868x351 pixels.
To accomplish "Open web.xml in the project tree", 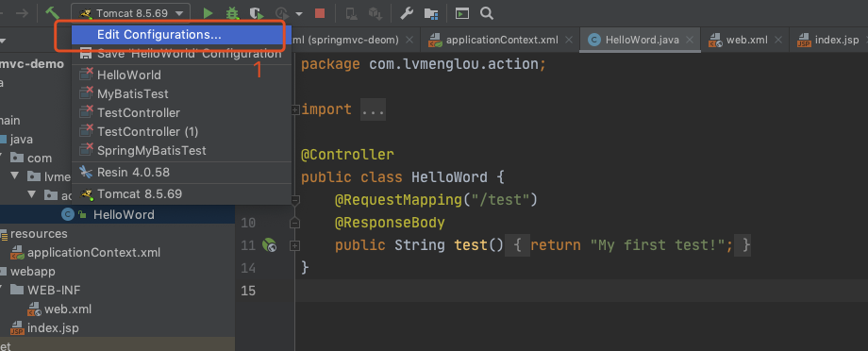I will click(x=59, y=309).
